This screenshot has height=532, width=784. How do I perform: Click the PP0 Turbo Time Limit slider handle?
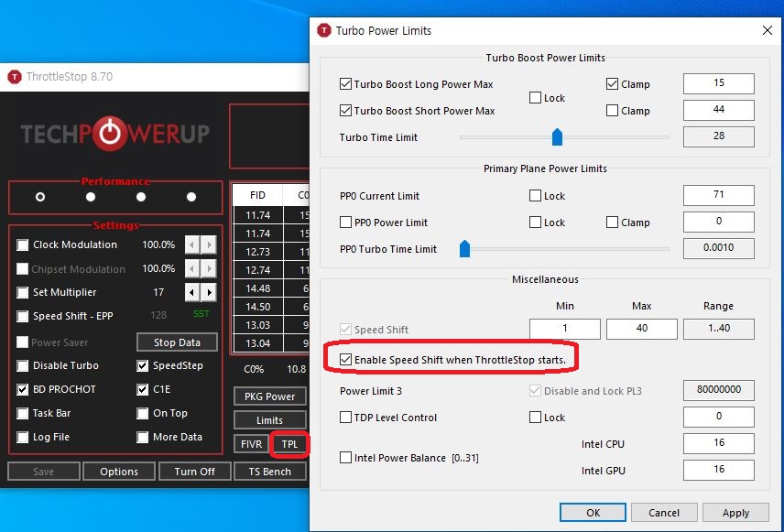point(464,248)
